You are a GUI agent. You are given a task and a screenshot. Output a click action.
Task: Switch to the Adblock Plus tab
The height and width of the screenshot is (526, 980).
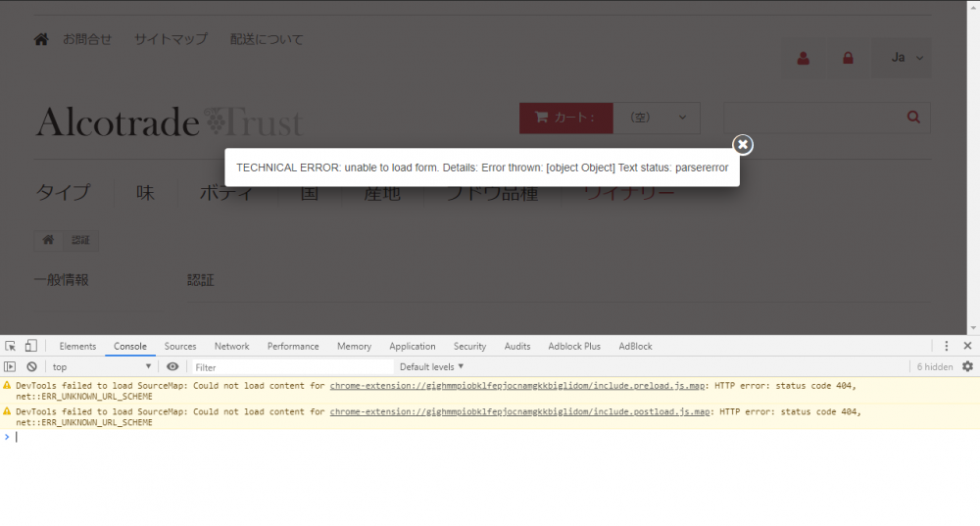[x=574, y=346]
